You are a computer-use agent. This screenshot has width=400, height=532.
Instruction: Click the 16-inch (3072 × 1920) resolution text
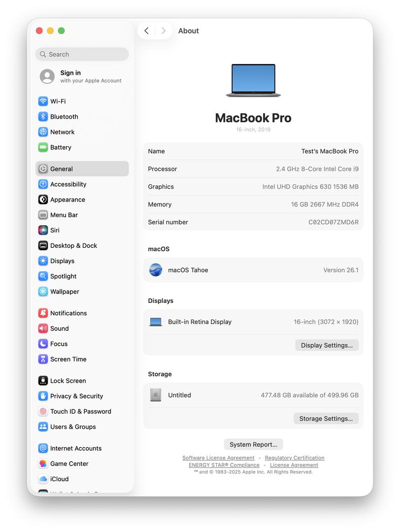point(326,322)
